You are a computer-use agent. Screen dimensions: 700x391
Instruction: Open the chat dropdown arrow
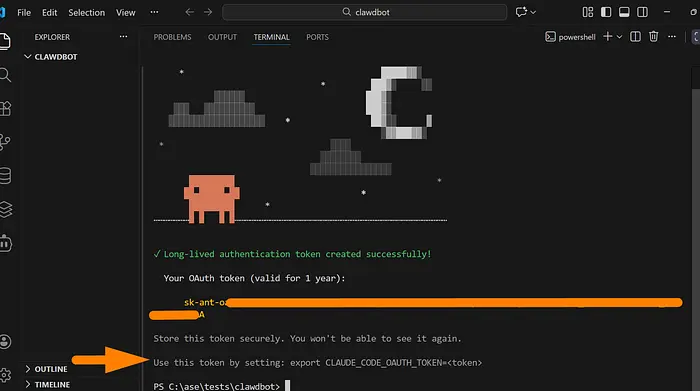coord(533,12)
